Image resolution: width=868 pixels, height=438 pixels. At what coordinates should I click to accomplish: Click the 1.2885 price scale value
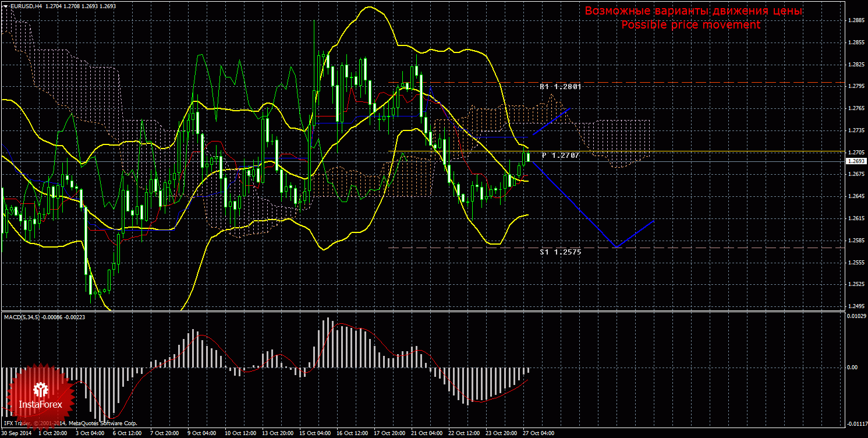pos(855,20)
